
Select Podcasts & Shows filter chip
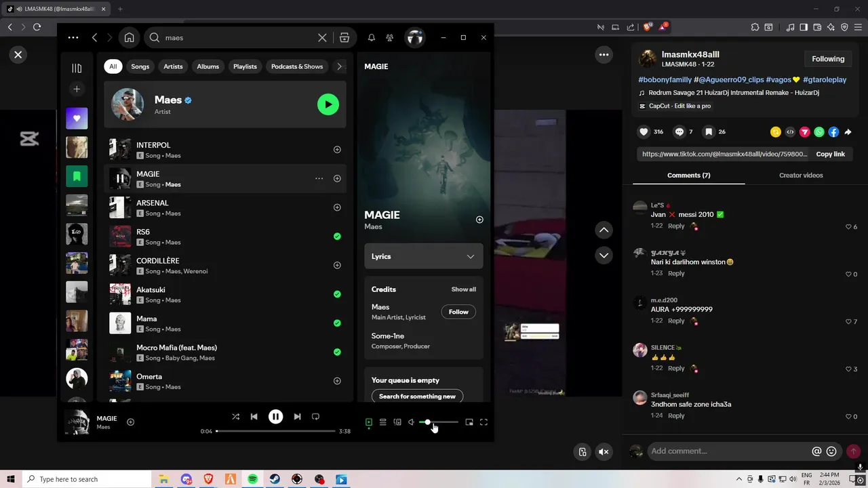coord(297,66)
